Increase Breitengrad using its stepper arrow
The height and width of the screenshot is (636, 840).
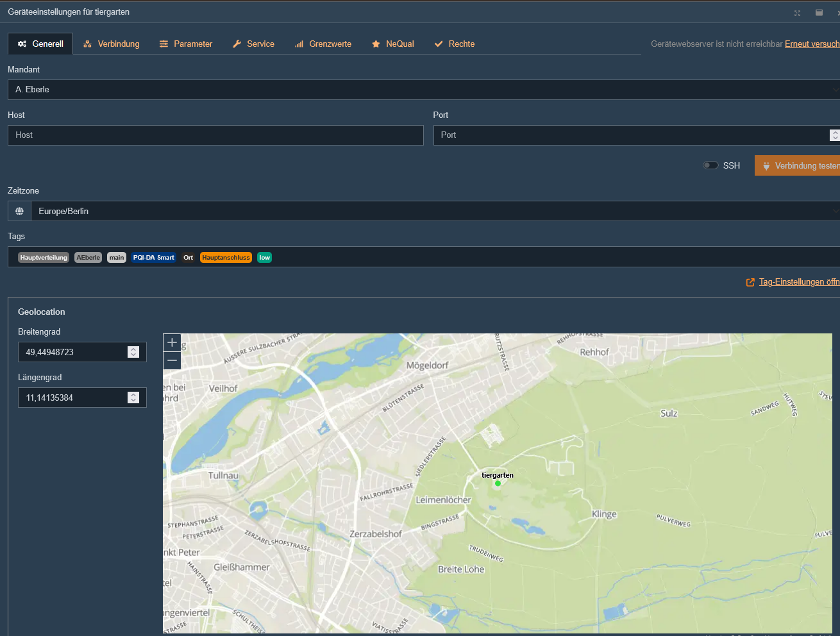(133, 349)
